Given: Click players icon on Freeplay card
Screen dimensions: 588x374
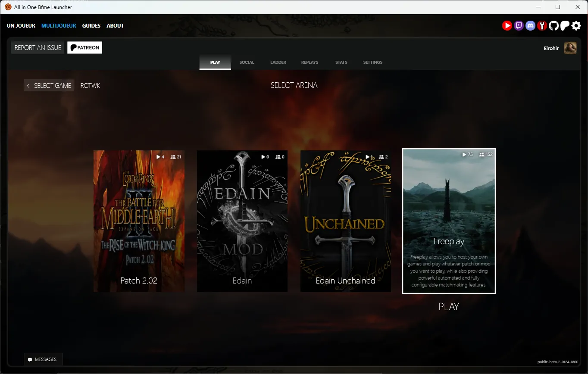Looking at the screenshot, I should (x=482, y=154).
